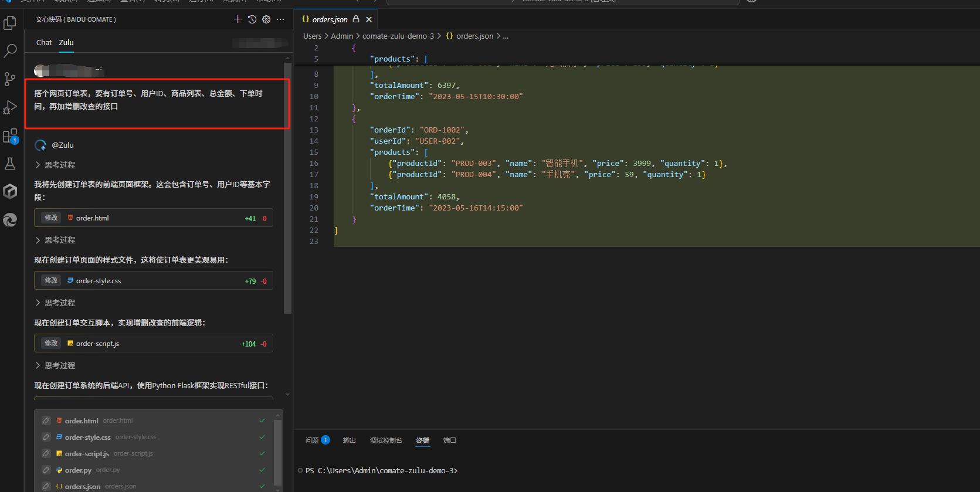Click the chat conversation vertical scrollbar
The width and height of the screenshot is (980, 492).
(x=287, y=188)
